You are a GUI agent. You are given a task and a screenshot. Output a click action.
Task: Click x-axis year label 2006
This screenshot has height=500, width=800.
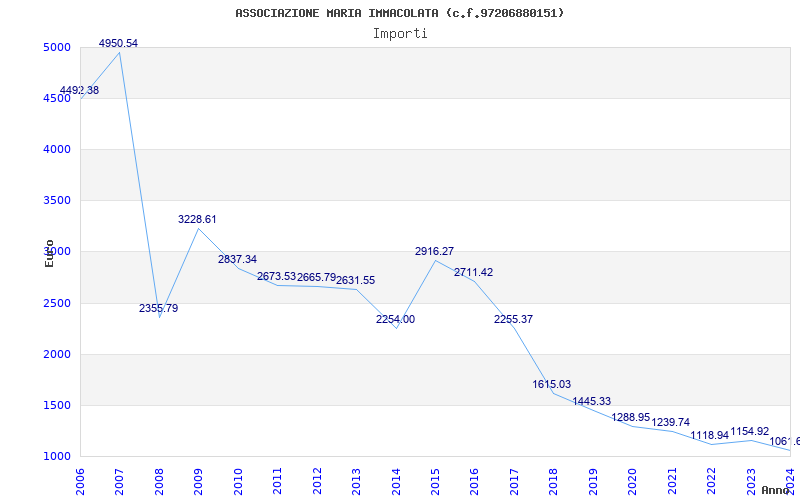pyautogui.click(x=80, y=481)
